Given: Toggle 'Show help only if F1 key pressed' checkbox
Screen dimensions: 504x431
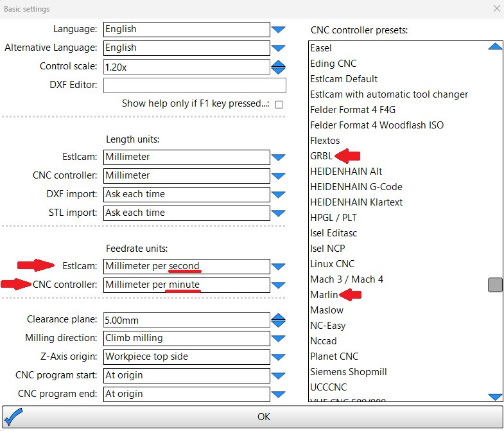Looking at the screenshot, I should point(279,104).
